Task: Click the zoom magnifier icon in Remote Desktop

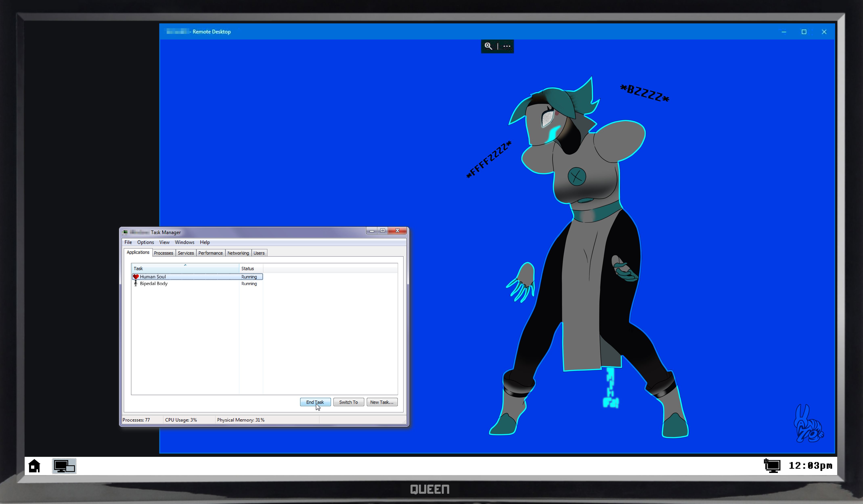Action: coord(488,46)
